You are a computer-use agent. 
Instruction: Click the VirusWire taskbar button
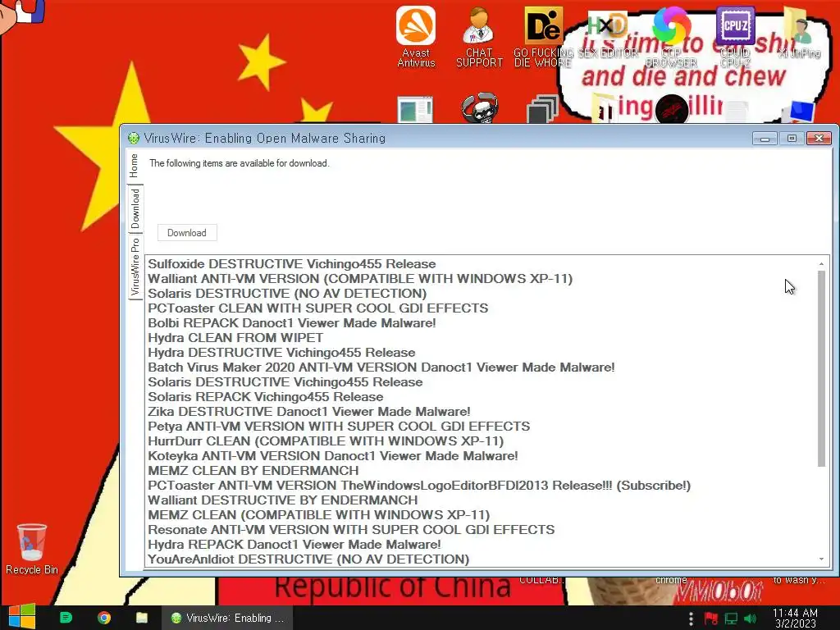[228, 618]
